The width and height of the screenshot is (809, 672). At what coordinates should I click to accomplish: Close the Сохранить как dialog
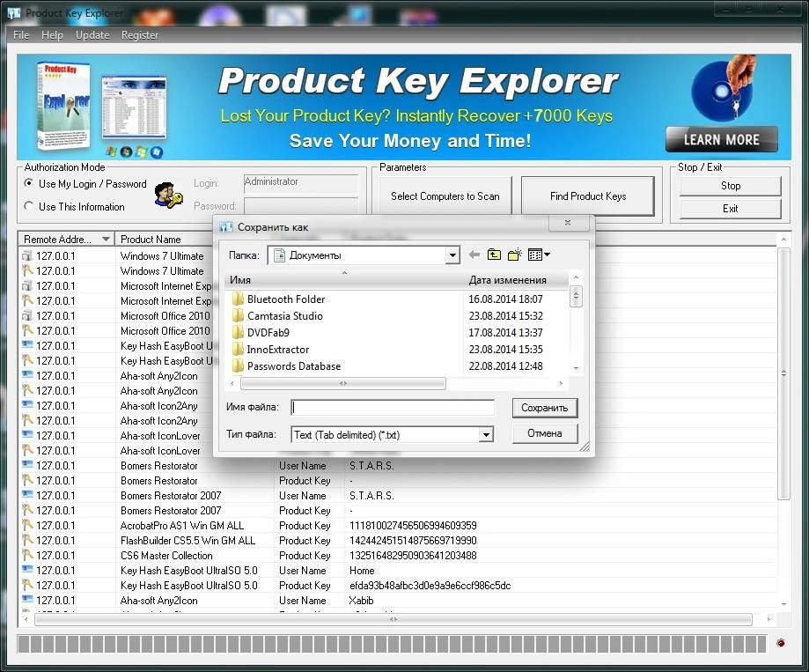point(568,223)
